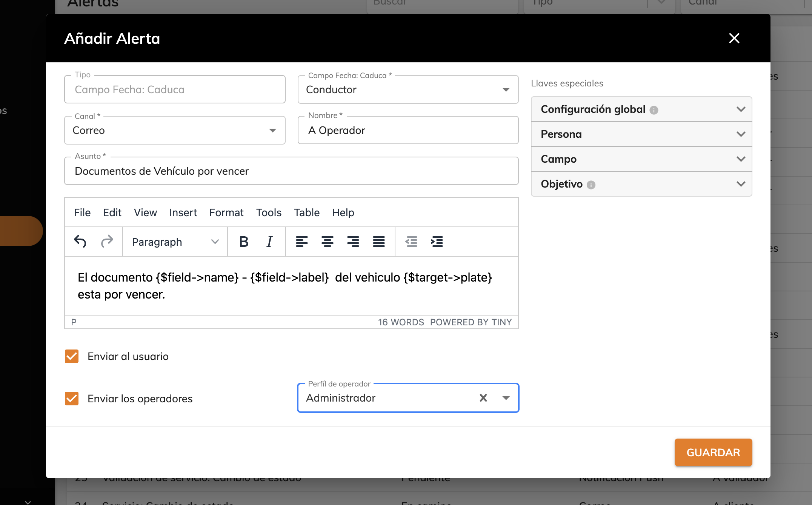
Task: Expand the Objetivo section
Action: coord(641,184)
